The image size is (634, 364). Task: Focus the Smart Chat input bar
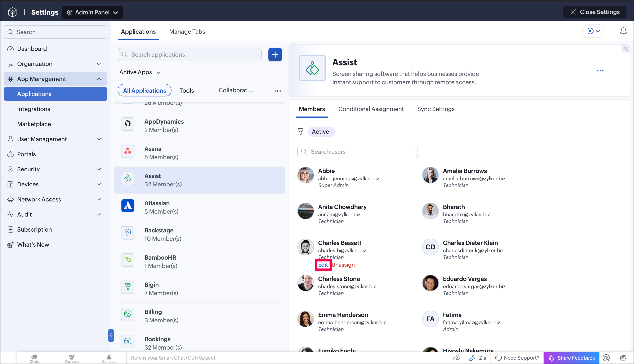tap(287, 358)
